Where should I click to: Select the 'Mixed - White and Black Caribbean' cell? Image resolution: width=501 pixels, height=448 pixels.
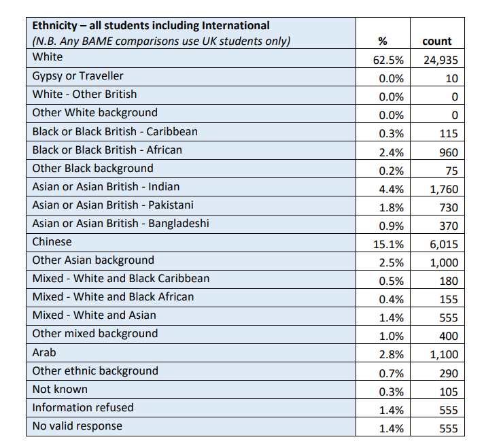point(121,278)
